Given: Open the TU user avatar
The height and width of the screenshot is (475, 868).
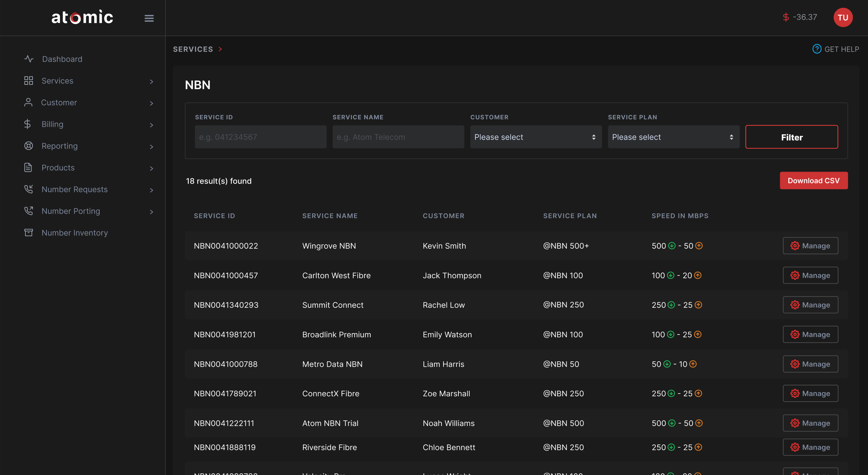Looking at the screenshot, I should pyautogui.click(x=843, y=18).
